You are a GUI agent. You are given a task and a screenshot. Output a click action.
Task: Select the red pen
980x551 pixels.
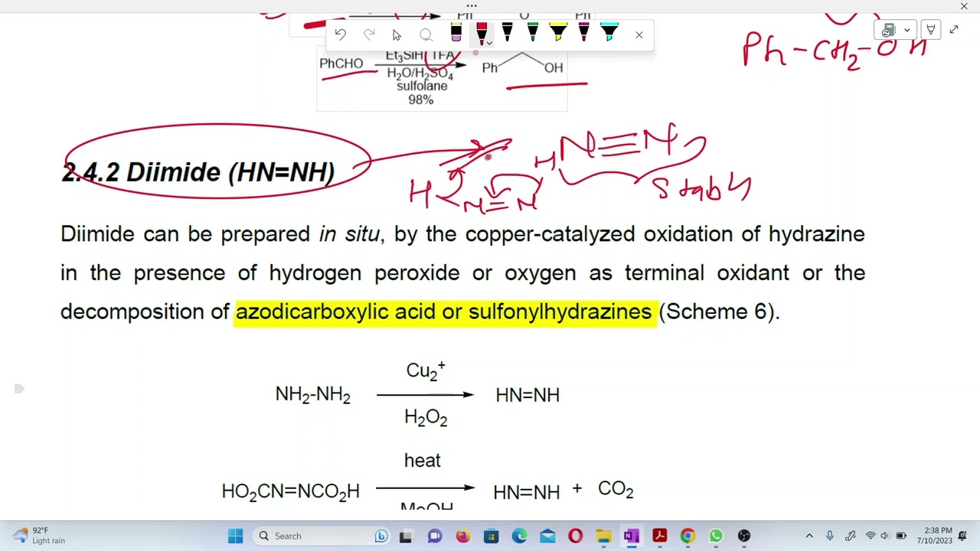point(481,31)
